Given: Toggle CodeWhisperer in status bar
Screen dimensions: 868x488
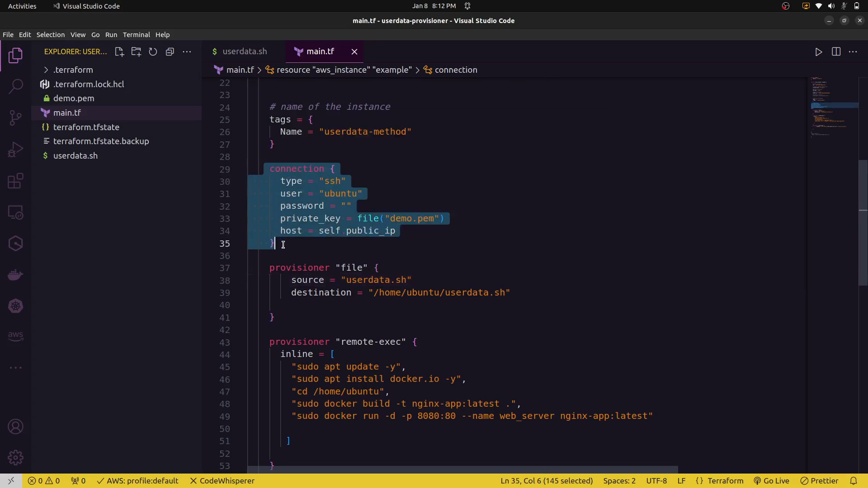Looking at the screenshot, I should click(222, 481).
